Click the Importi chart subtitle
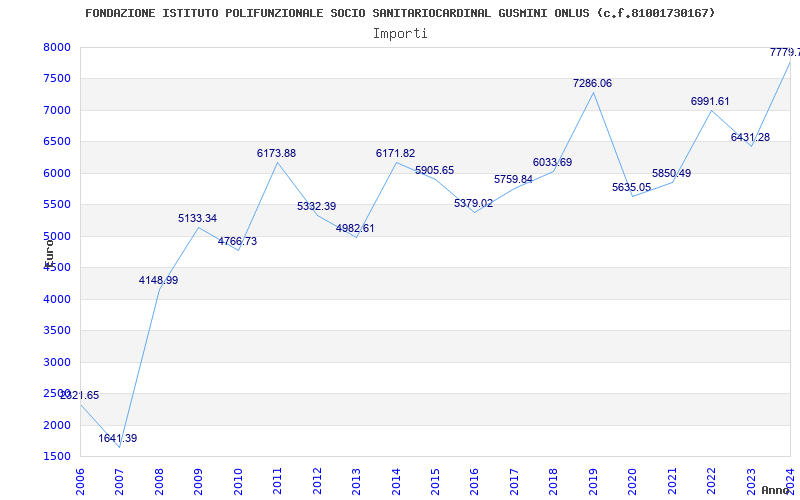This screenshot has width=800, height=500. point(400,34)
